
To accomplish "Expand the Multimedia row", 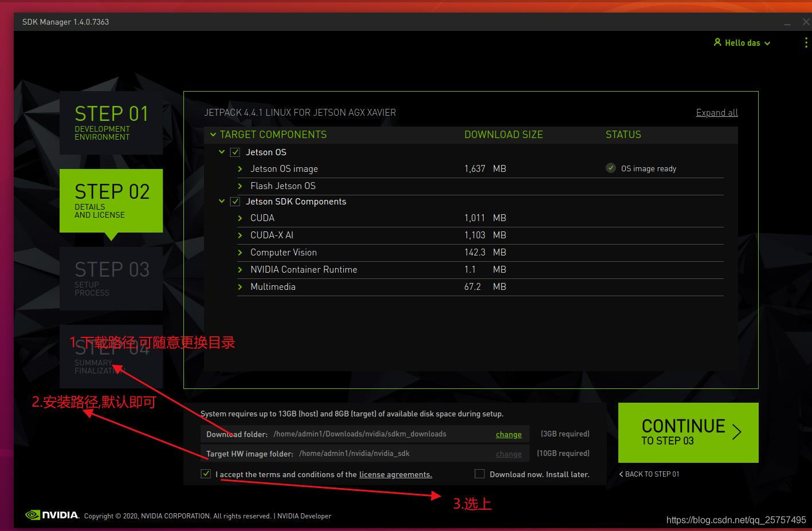I will pyautogui.click(x=240, y=287).
